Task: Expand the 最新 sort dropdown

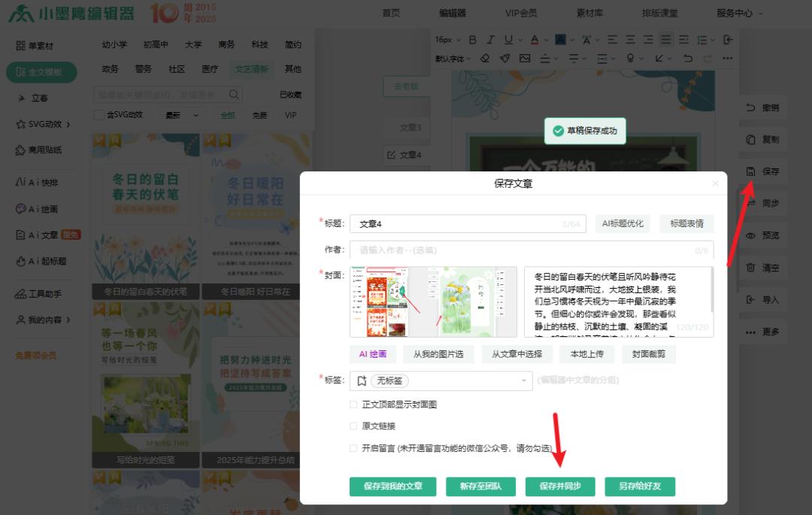Action: coord(182,115)
